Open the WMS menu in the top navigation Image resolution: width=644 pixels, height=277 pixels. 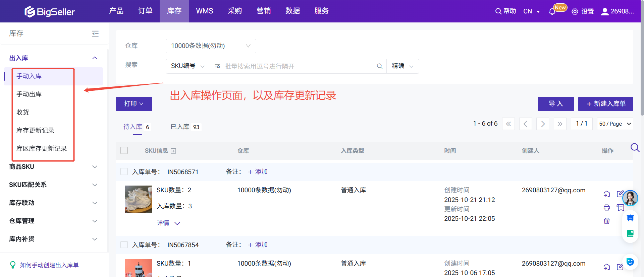(x=204, y=11)
